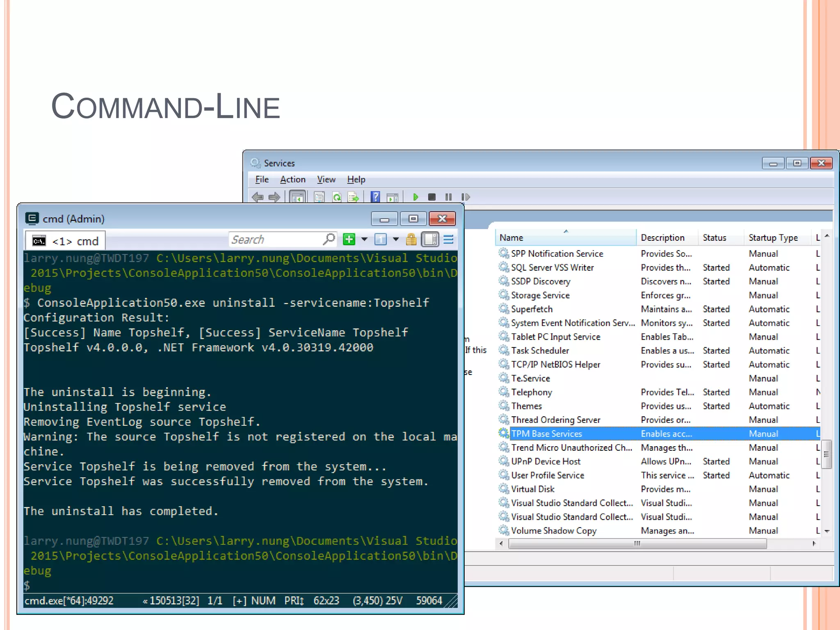Click the active console number icon in ConEmu

point(381,239)
